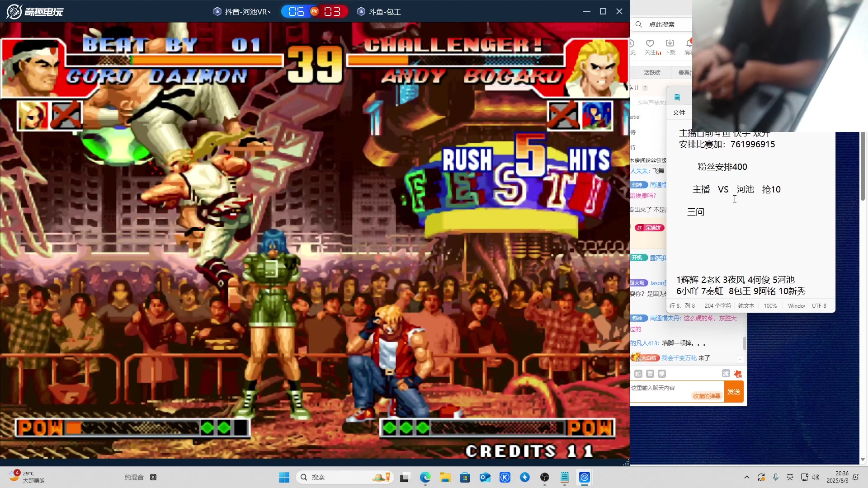Click the question-mark help icon in chat panel

pos(645,88)
